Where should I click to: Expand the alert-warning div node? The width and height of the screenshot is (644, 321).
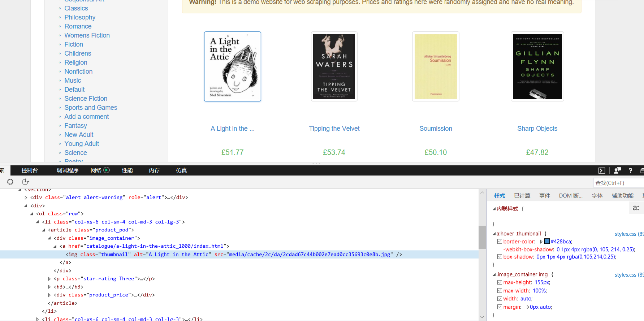tap(26, 198)
